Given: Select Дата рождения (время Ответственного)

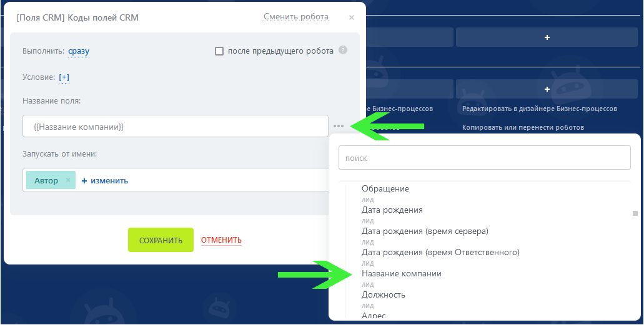Looking at the screenshot, I should 440,253.
